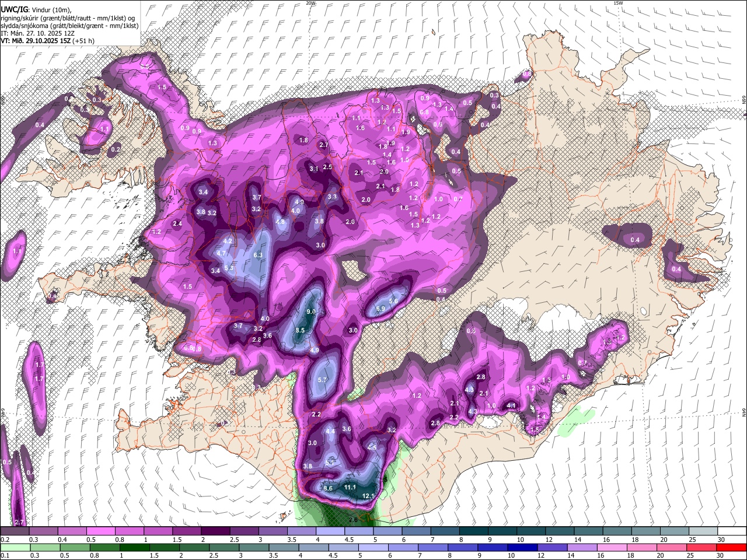Screen dimensions: 747x560
Task: Select the upper legend swatch labelled 25
Action: (x=704, y=531)
